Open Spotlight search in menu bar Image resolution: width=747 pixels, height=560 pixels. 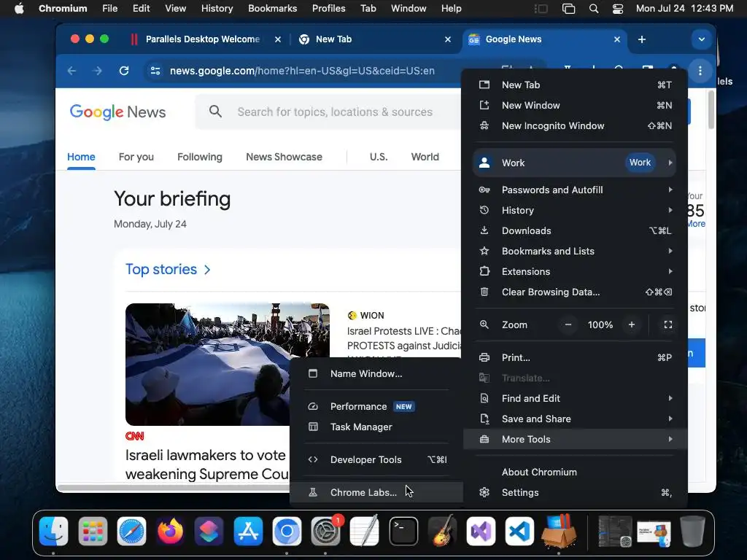[594, 9]
